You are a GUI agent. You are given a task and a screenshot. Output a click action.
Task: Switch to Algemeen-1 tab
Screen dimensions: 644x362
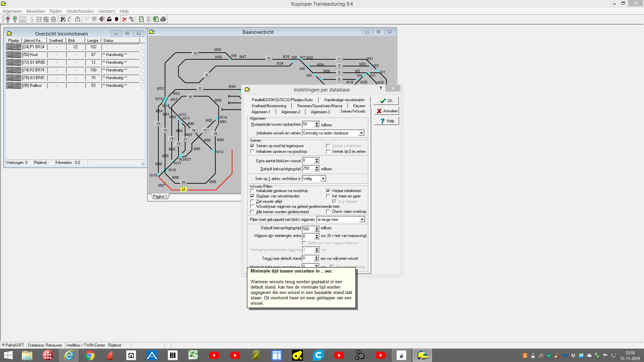click(x=261, y=112)
